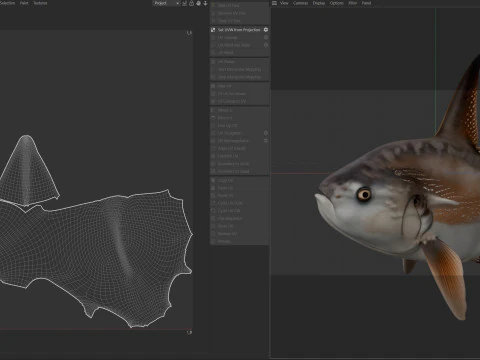Open gear icon beside UV Straighten entry
Image resolution: width=480 pixels, height=360 pixels.
266,133
